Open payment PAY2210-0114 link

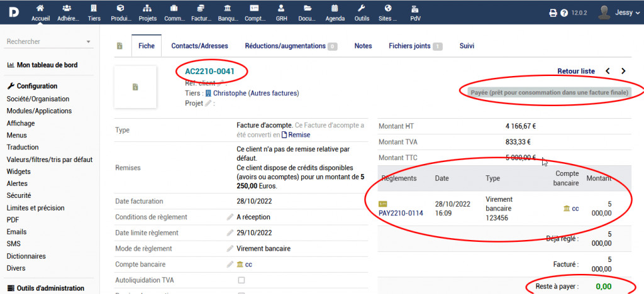401,213
